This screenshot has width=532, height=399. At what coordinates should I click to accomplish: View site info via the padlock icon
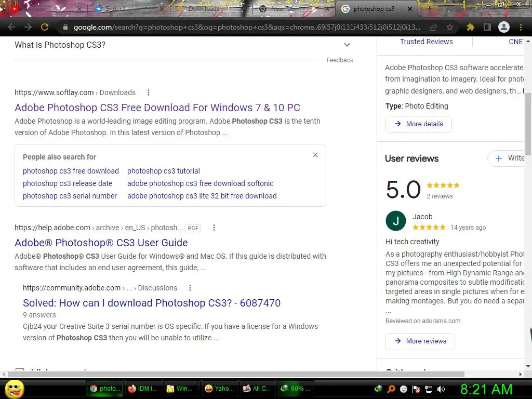pos(65,27)
